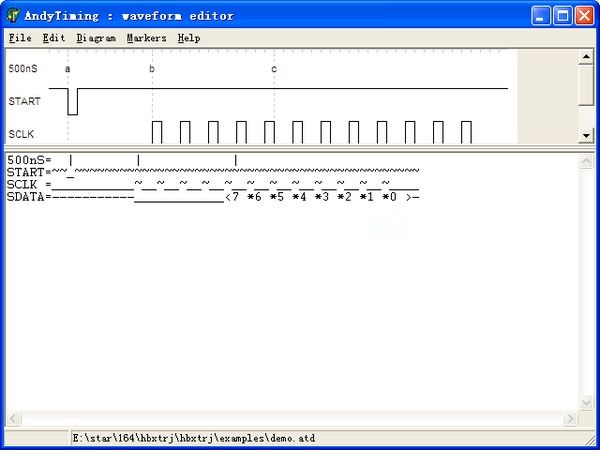Click the '<7' bit in SDATA text
600x450 pixels.
pos(232,197)
